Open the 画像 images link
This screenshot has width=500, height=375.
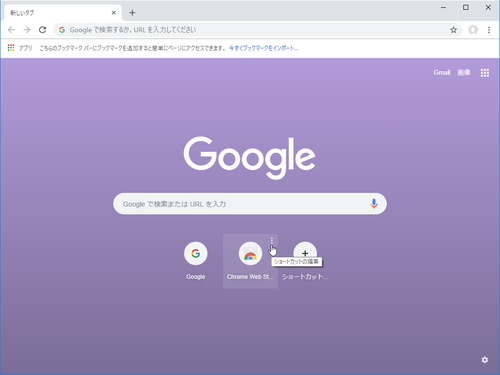(x=464, y=72)
